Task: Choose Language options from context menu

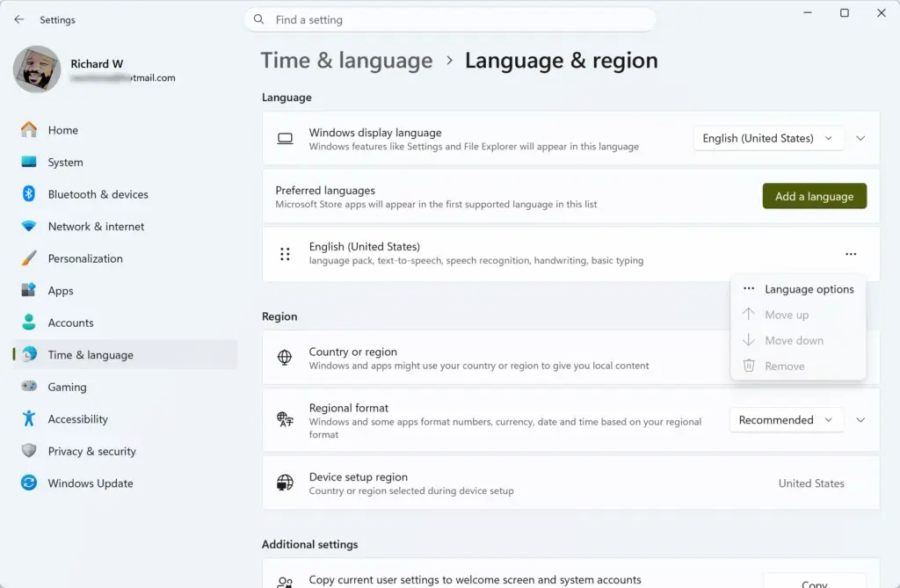Action: (798, 289)
